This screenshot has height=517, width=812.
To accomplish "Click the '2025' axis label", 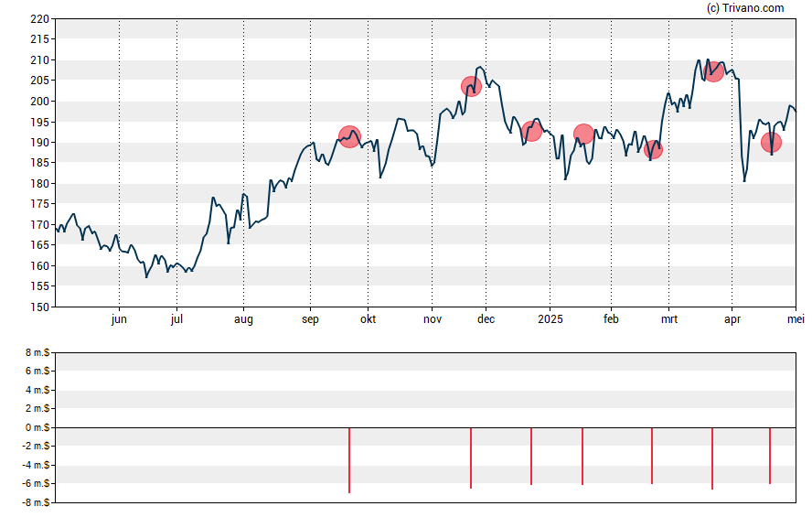I will tap(550, 319).
